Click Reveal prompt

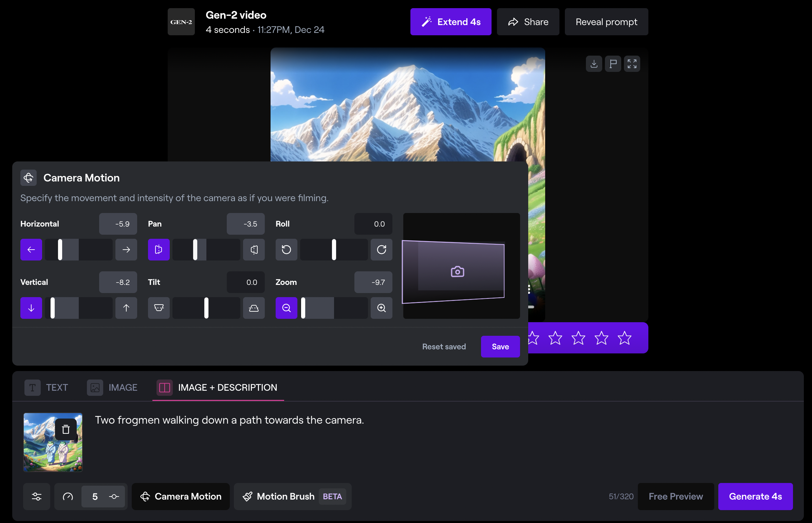tap(606, 22)
